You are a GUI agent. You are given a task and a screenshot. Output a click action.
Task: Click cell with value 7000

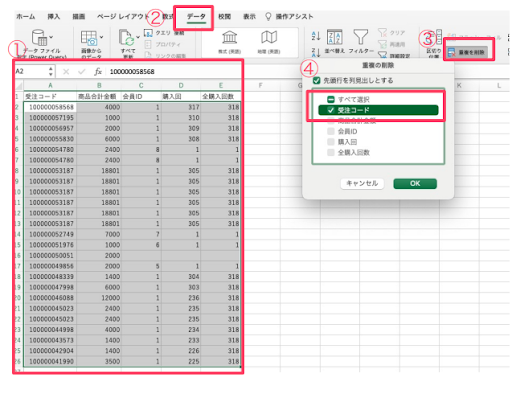point(99,234)
